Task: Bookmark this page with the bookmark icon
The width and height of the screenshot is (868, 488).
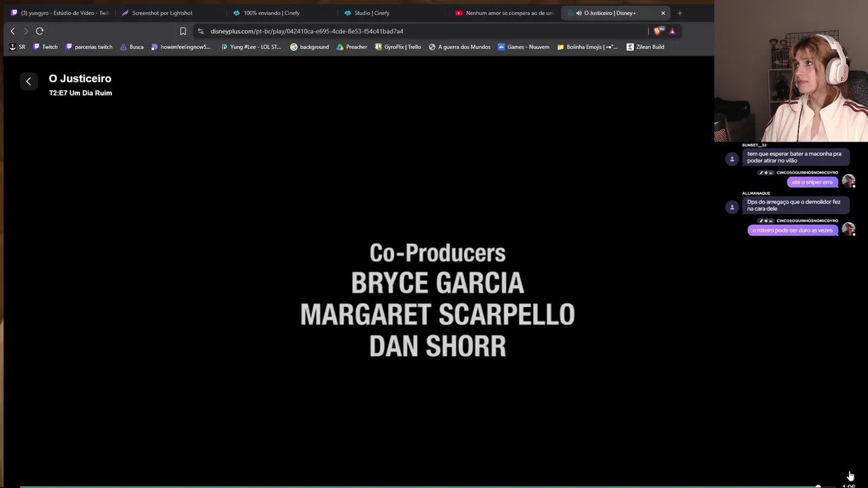Action: (x=183, y=31)
